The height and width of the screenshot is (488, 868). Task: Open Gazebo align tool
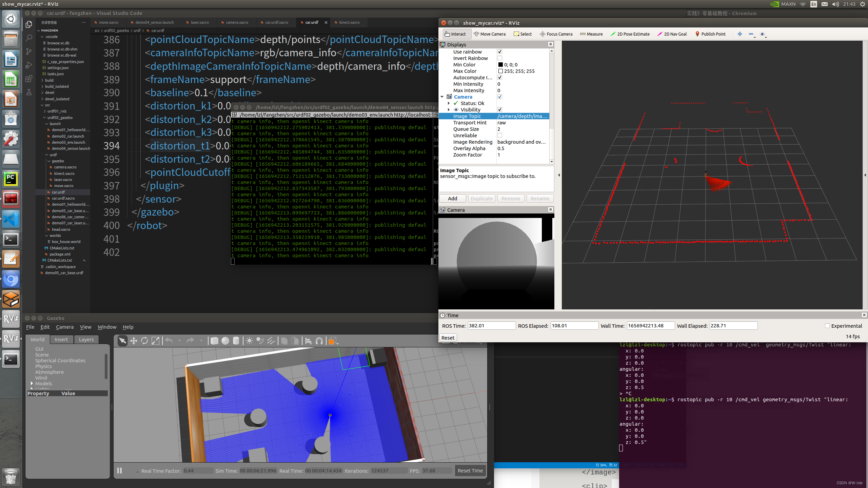point(309,341)
